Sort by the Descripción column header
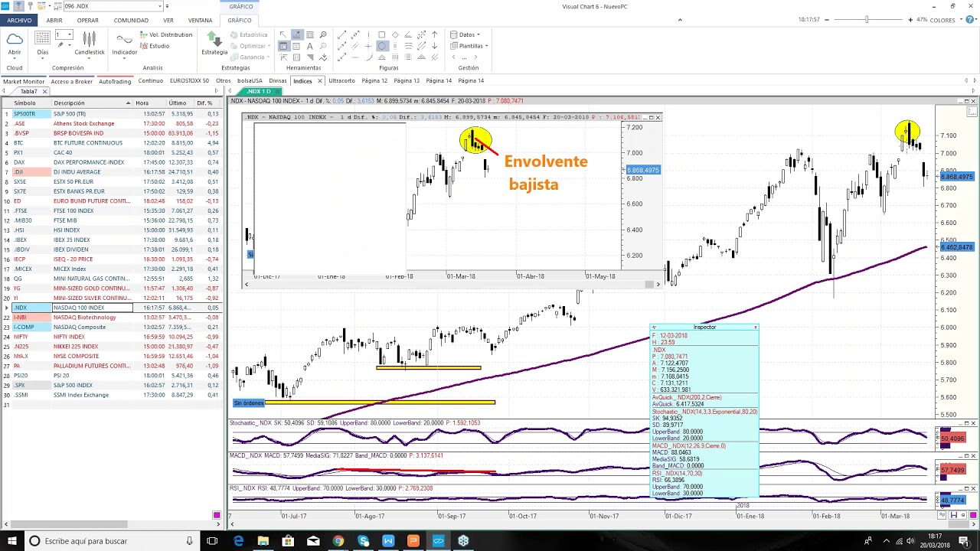The width and height of the screenshot is (980, 551). tap(92, 103)
